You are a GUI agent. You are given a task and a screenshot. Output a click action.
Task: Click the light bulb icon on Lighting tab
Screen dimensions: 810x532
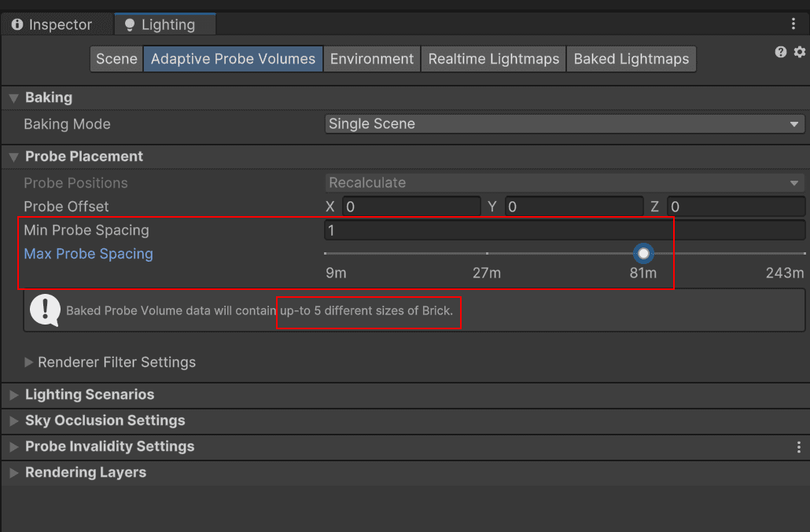[129, 24]
